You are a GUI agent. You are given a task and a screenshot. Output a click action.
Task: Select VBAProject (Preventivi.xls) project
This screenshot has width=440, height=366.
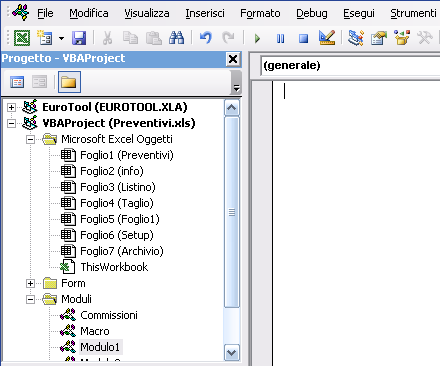pos(119,123)
